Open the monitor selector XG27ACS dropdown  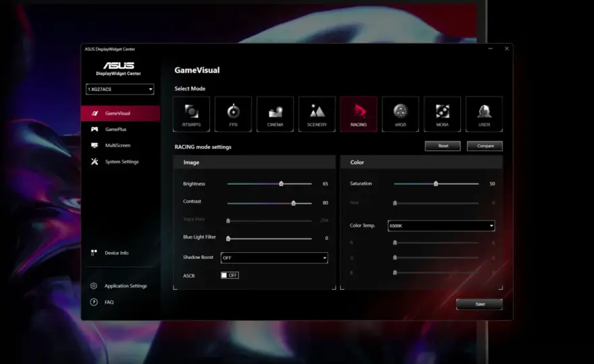pyautogui.click(x=119, y=89)
